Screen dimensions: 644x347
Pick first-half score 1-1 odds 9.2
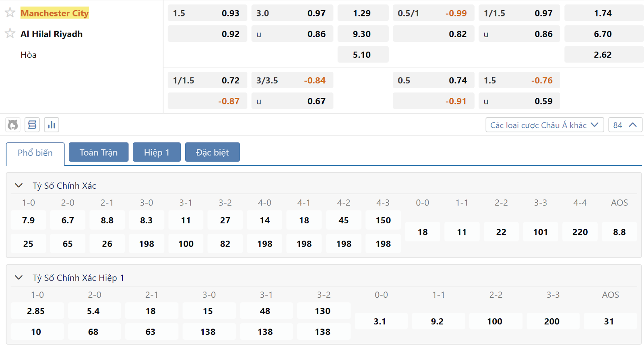click(438, 321)
